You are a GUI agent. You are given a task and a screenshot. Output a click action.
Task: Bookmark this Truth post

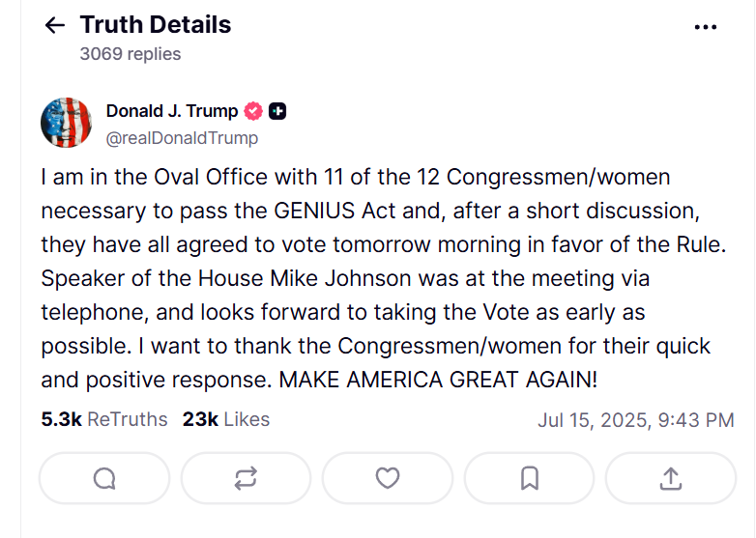tap(530, 478)
